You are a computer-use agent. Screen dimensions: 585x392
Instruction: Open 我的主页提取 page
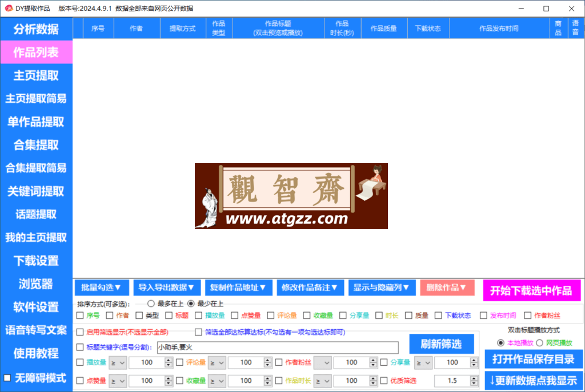[x=36, y=238]
